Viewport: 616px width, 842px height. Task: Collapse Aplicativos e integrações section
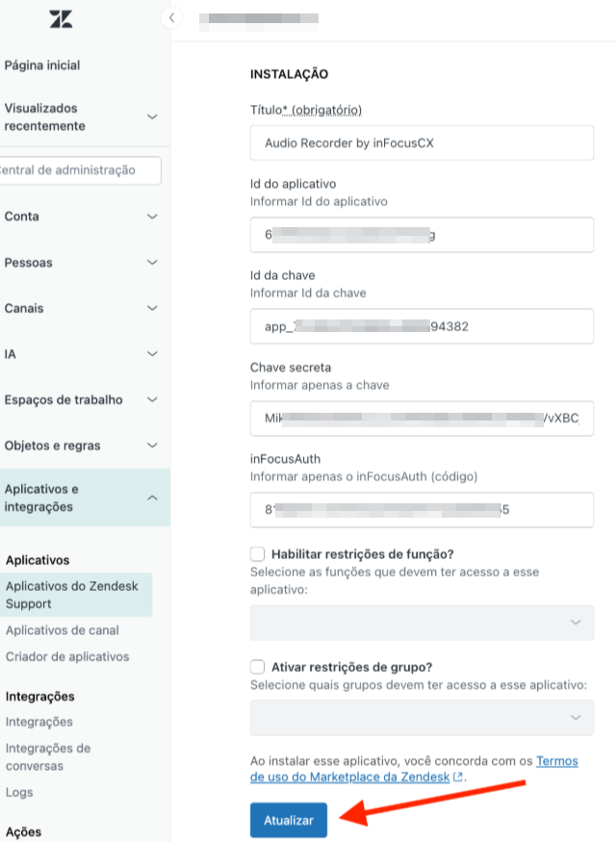click(152, 498)
